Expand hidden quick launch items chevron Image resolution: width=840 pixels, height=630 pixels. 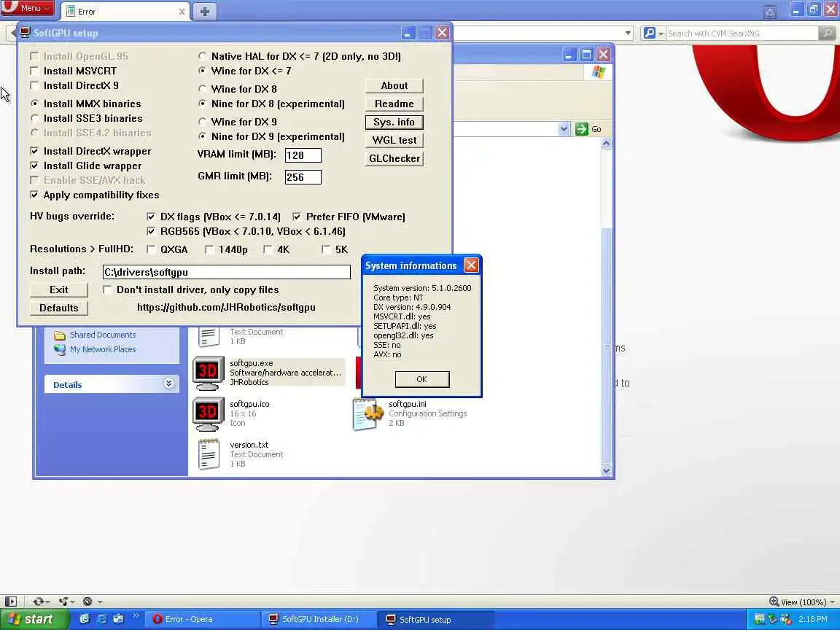[136, 615]
